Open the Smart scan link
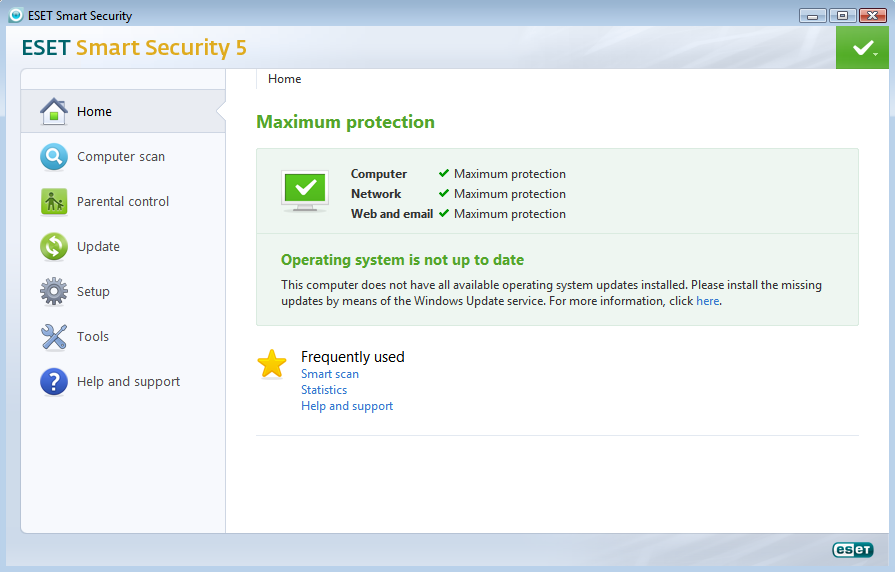Image resolution: width=895 pixels, height=572 pixels. click(330, 374)
